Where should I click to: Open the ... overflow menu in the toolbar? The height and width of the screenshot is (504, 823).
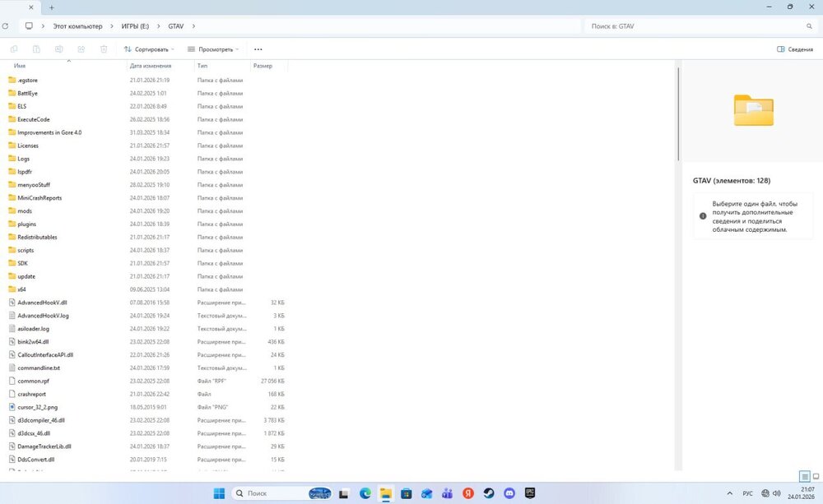point(258,49)
